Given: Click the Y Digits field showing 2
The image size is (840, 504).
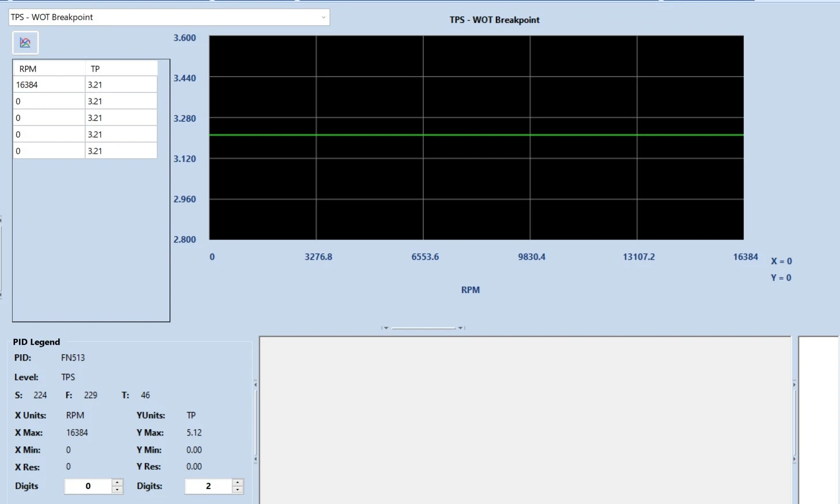Looking at the screenshot, I should click(208, 486).
